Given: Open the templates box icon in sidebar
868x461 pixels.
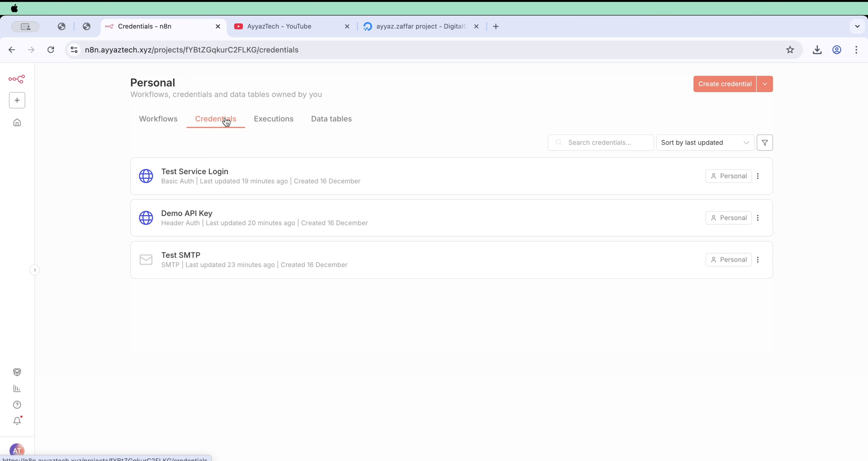Looking at the screenshot, I should [17, 372].
